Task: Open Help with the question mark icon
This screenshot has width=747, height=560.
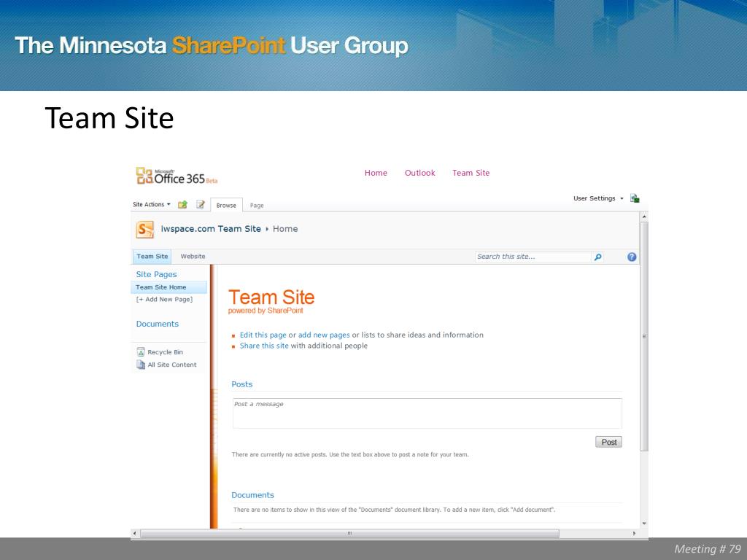Action: pyautogui.click(x=632, y=257)
